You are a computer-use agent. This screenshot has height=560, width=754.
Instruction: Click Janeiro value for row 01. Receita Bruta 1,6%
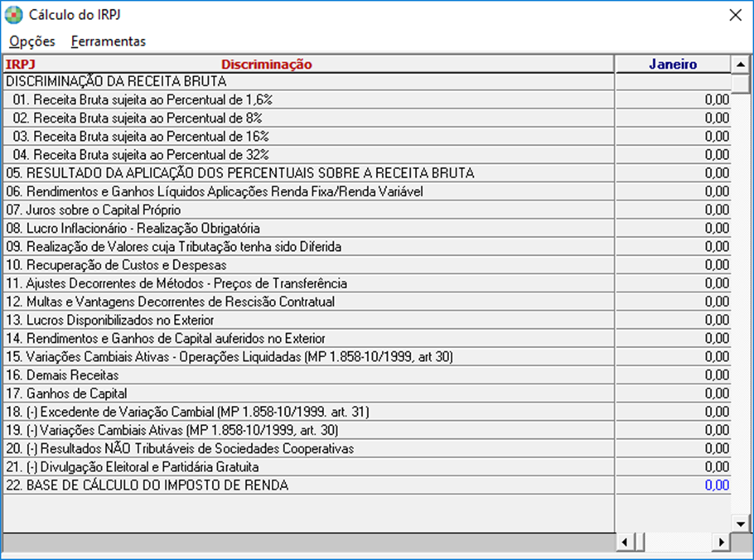(x=673, y=100)
